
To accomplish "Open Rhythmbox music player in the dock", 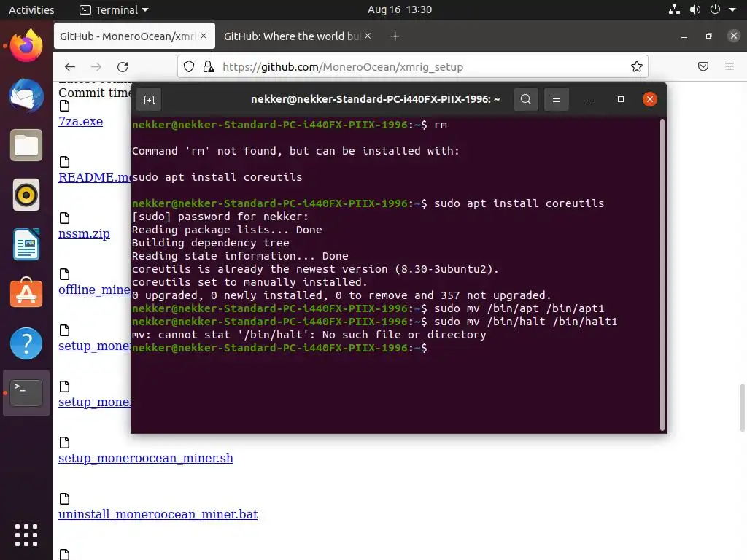I will pyautogui.click(x=26, y=195).
